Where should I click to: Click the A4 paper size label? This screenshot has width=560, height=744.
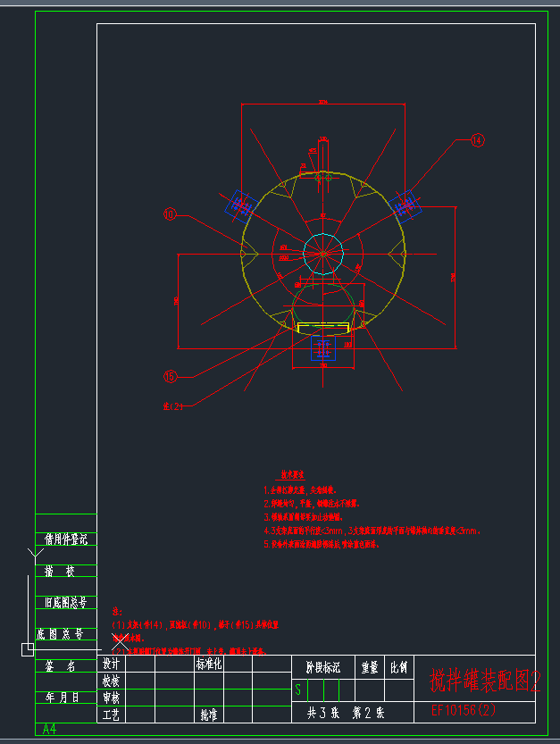coord(50,730)
